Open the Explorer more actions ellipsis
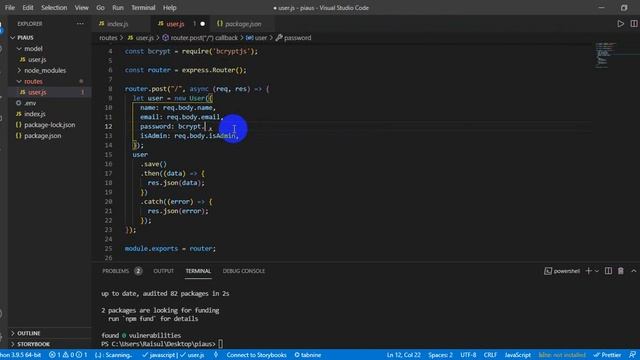 click(80, 24)
